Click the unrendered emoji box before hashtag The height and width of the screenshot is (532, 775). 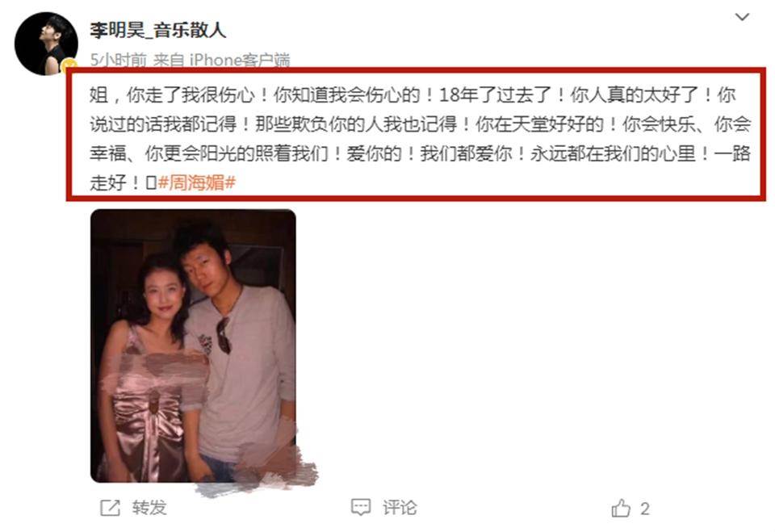(151, 183)
